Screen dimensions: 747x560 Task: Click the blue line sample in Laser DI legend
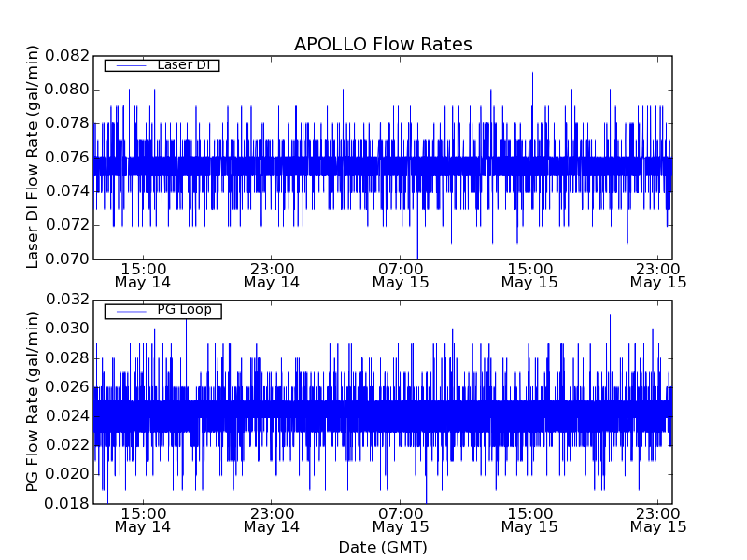click(129, 65)
